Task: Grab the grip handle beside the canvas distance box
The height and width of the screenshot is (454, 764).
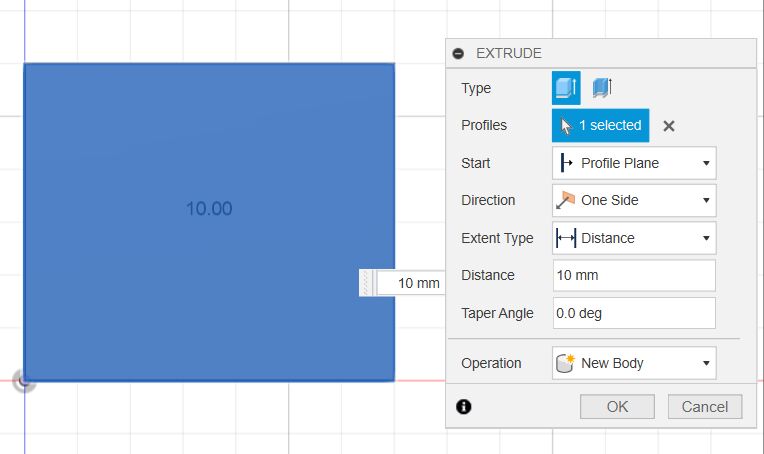Action: (367, 283)
